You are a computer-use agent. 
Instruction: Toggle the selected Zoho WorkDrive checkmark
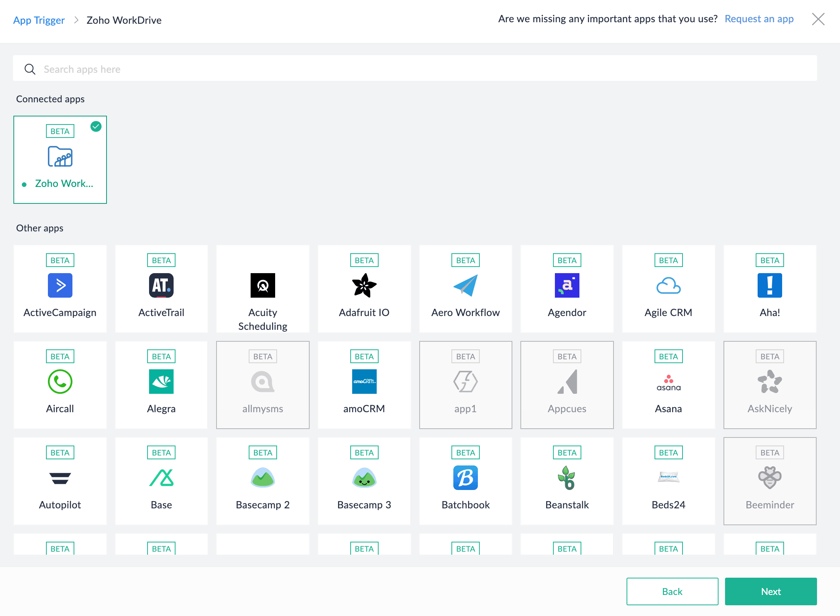pyautogui.click(x=96, y=126)
